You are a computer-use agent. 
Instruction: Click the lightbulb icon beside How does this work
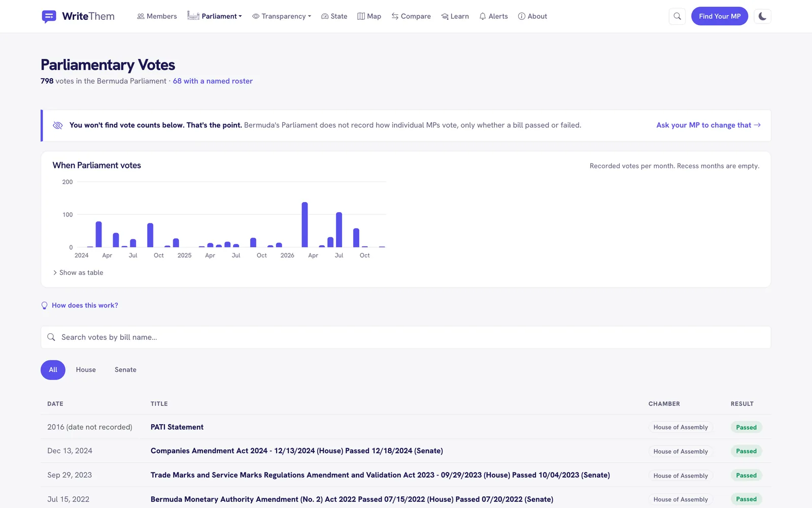44,305
